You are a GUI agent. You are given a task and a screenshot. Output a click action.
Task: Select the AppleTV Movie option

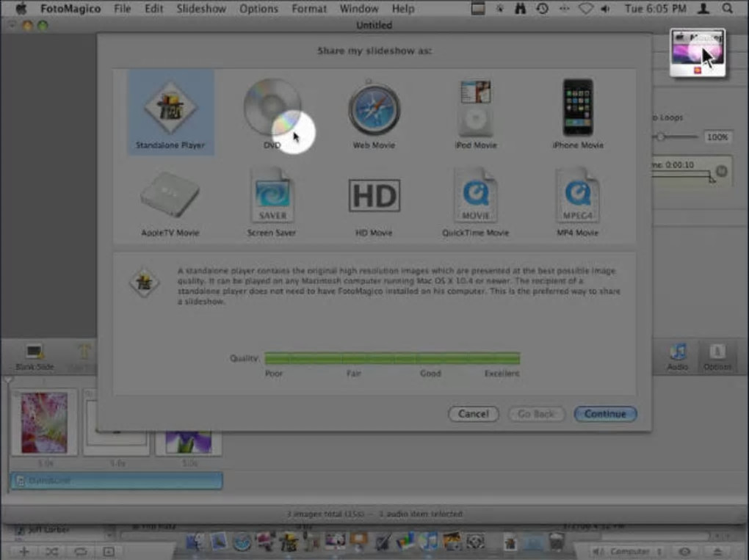[x=170, y=203]
